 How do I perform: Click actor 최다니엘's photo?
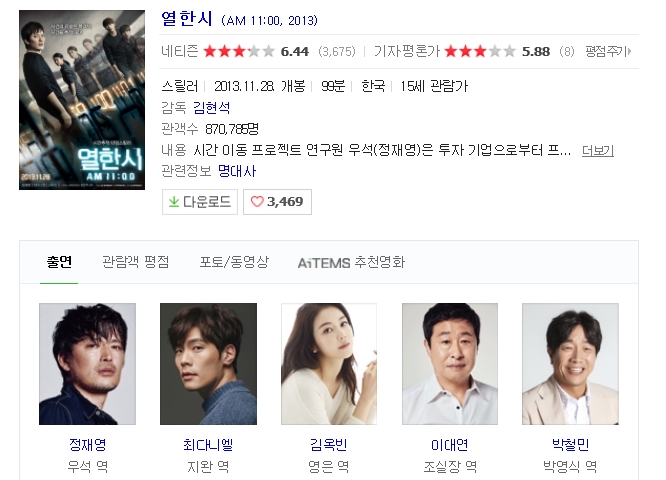tap(208, 364)
